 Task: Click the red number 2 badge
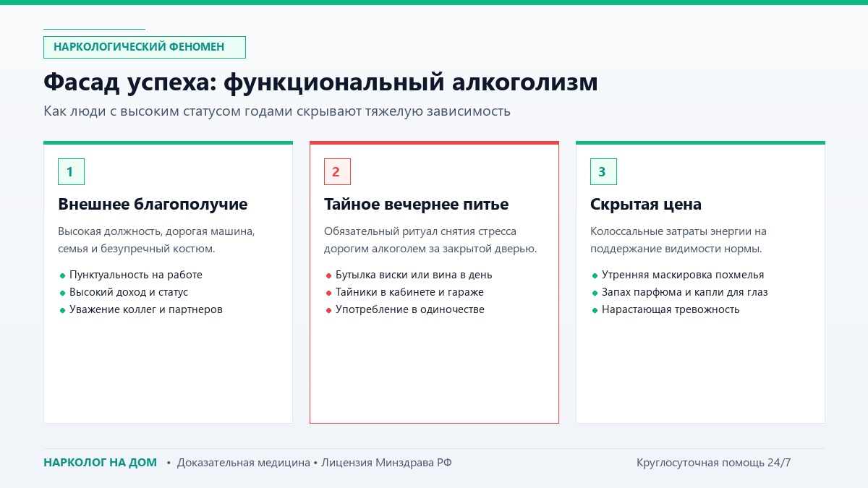pos(337,171)
